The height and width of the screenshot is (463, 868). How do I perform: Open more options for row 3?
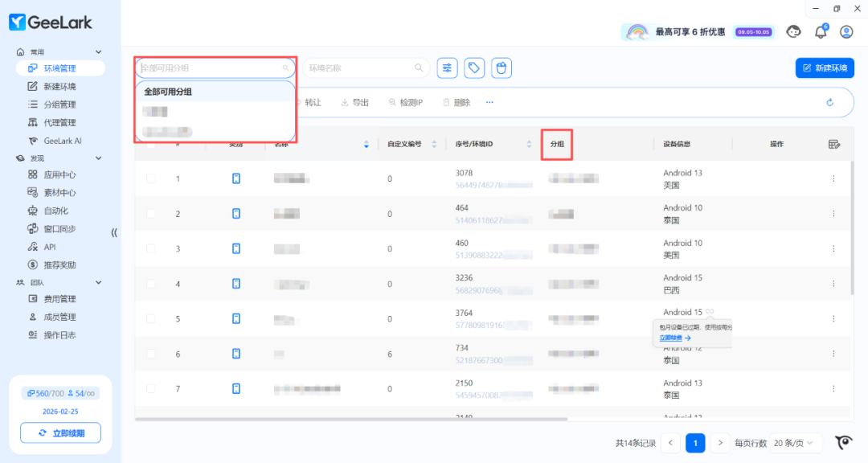click(x=833, y=248)
